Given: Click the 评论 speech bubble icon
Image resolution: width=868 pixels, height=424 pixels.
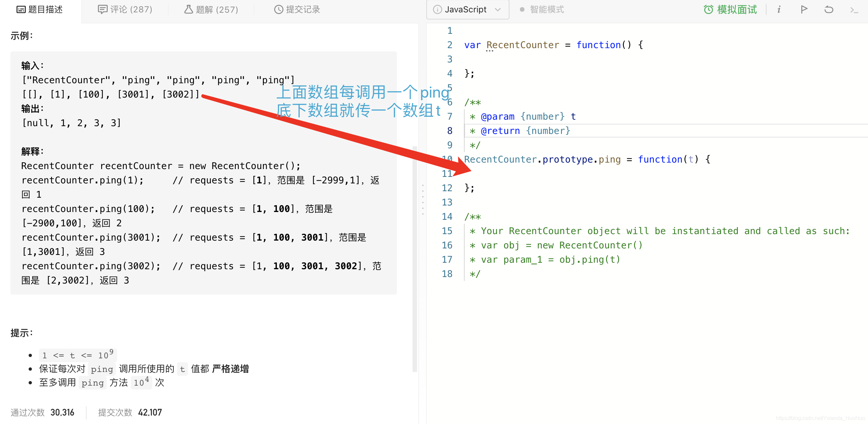Looking at the screenshot, I should coord(102,9).
